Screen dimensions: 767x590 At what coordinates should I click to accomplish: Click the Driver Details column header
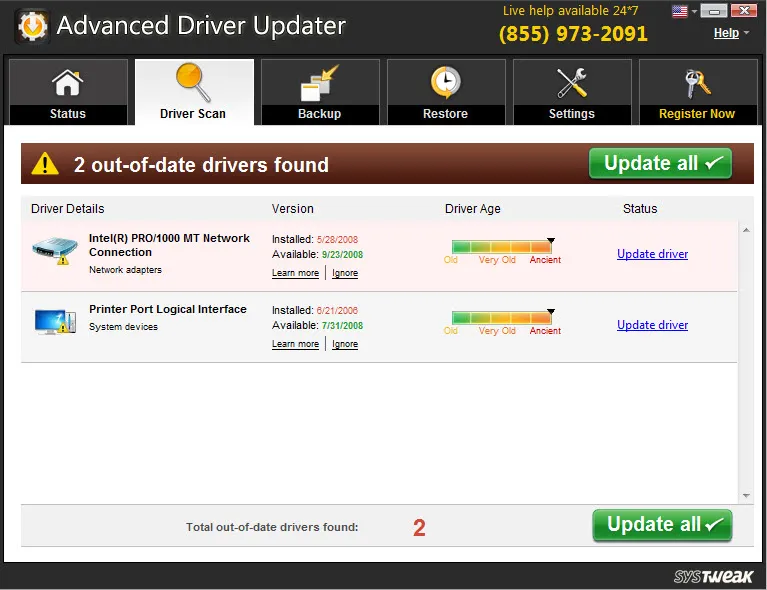coord(68,209)
